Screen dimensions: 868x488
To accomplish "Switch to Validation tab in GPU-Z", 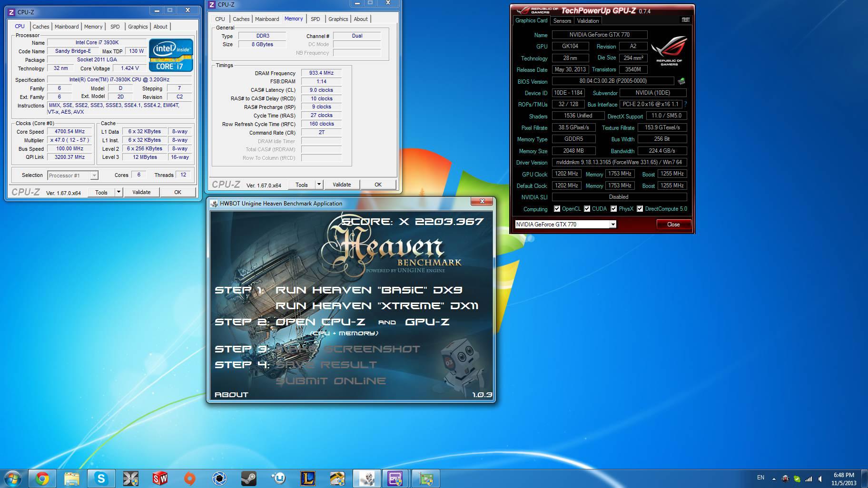I will [588, 21].
